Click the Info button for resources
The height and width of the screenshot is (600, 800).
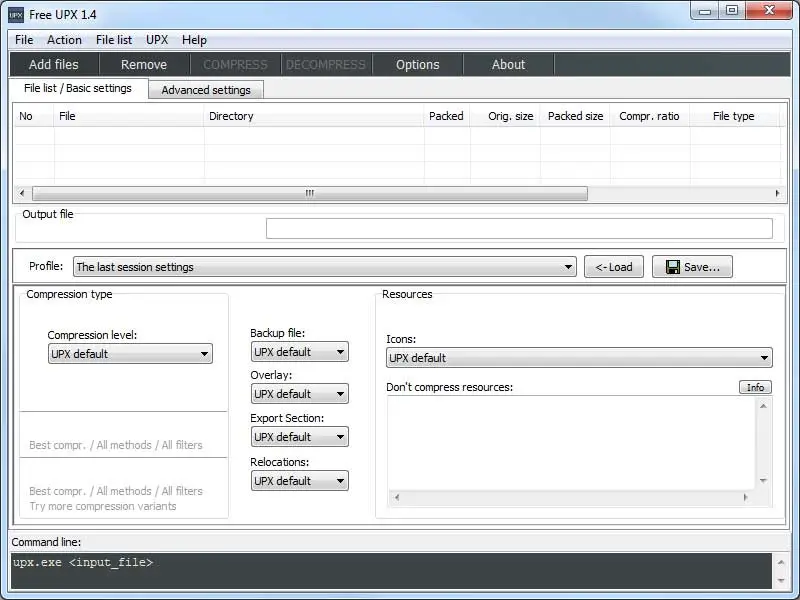[x=755, y=387]
